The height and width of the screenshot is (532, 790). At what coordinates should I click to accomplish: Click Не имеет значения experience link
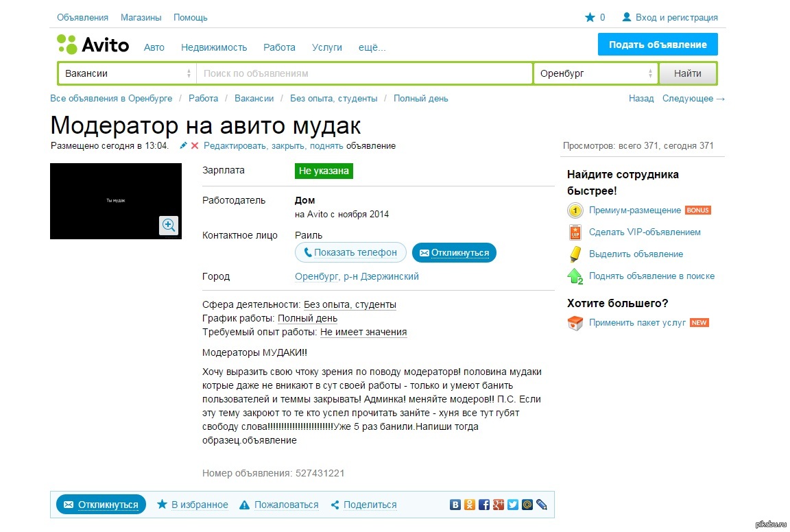click(363, 332)
